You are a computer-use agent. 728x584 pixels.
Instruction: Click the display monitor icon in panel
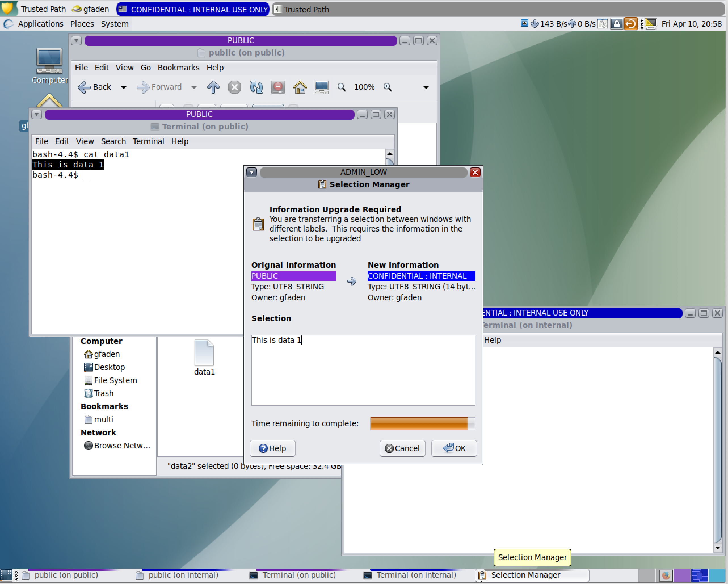[x=651, y=24]
